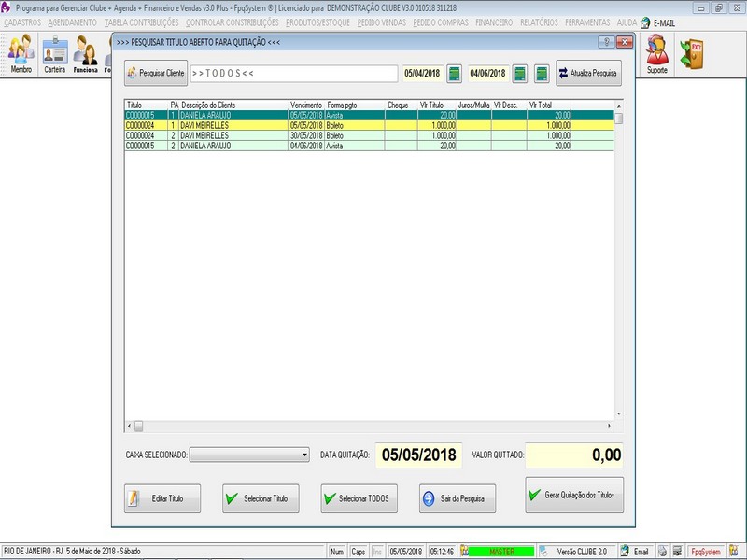The width and height of the screenshot is (747, 560).
Task: Click the green MASTER status indicator
Action: 501,552
